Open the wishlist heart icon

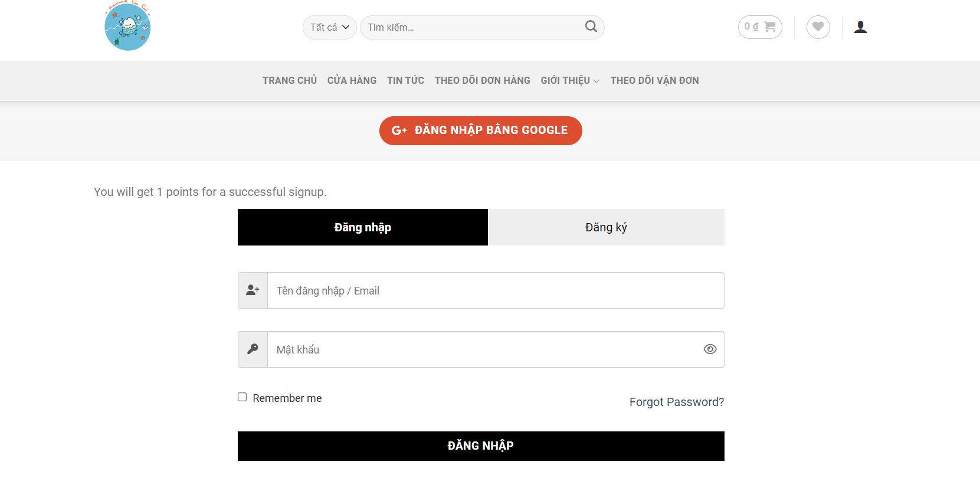[x=818, y=27]
